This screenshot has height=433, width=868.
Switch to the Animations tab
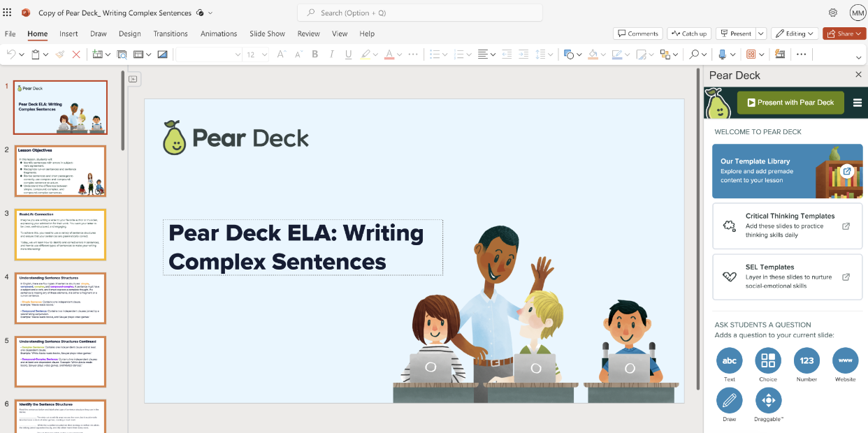[x=219, y=34]
